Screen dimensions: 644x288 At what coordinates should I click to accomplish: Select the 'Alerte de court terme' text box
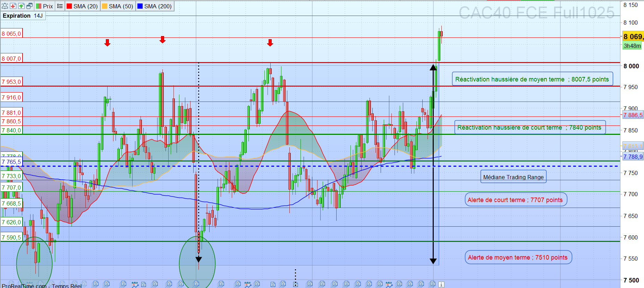(516, 200)
